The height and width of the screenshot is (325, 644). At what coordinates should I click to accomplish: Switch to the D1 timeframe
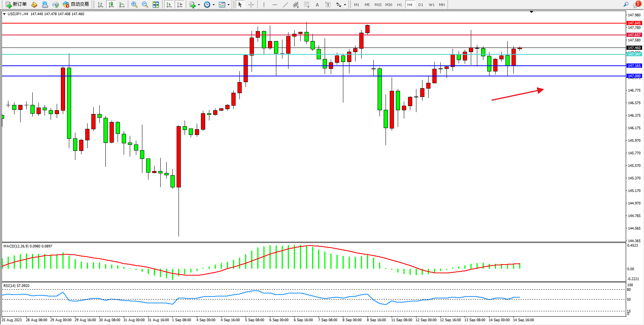pyautogui.click(x=421, y=5)
